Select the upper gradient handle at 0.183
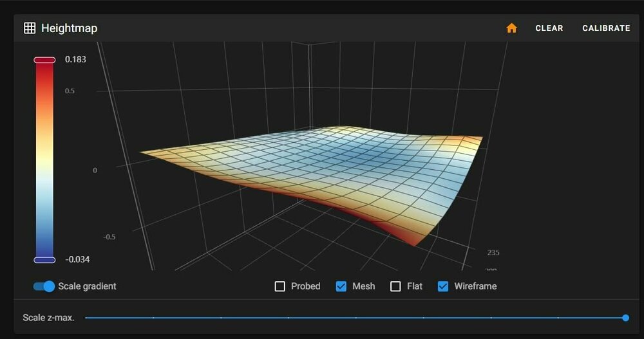 44,60
